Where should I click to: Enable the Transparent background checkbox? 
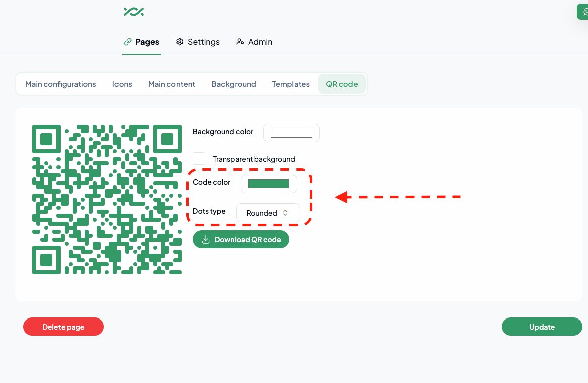point(199,159)
